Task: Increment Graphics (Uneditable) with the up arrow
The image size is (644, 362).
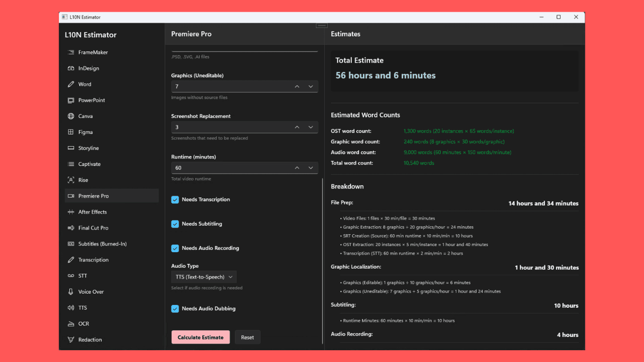Action: 297,86
